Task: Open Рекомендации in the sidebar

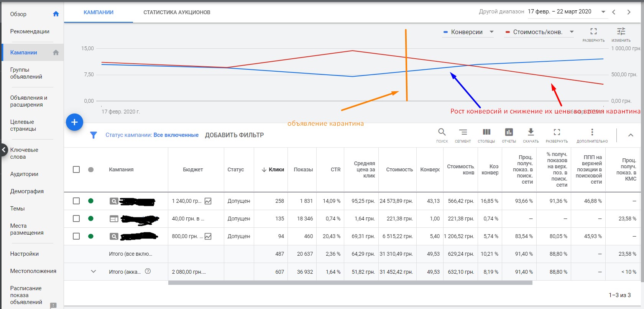Action: point(30,31)
